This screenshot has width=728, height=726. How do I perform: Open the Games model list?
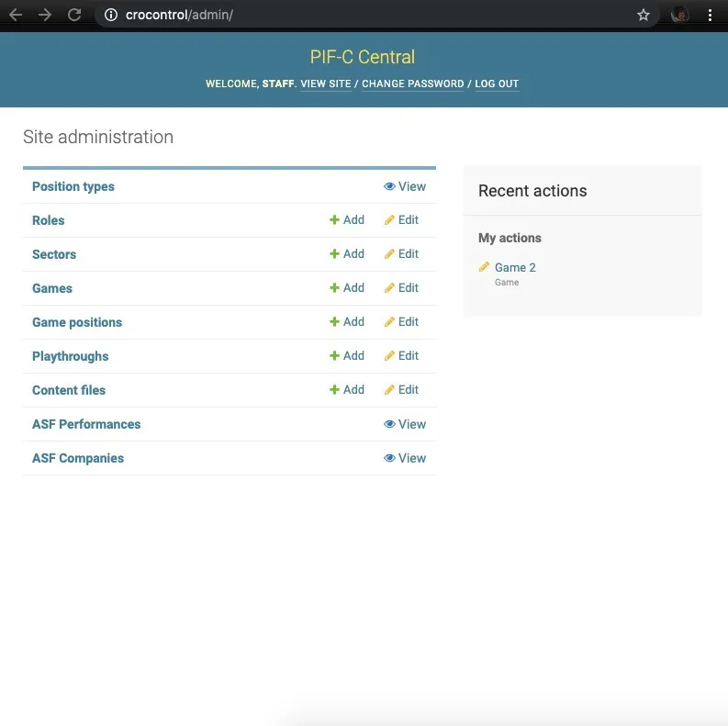52,288
